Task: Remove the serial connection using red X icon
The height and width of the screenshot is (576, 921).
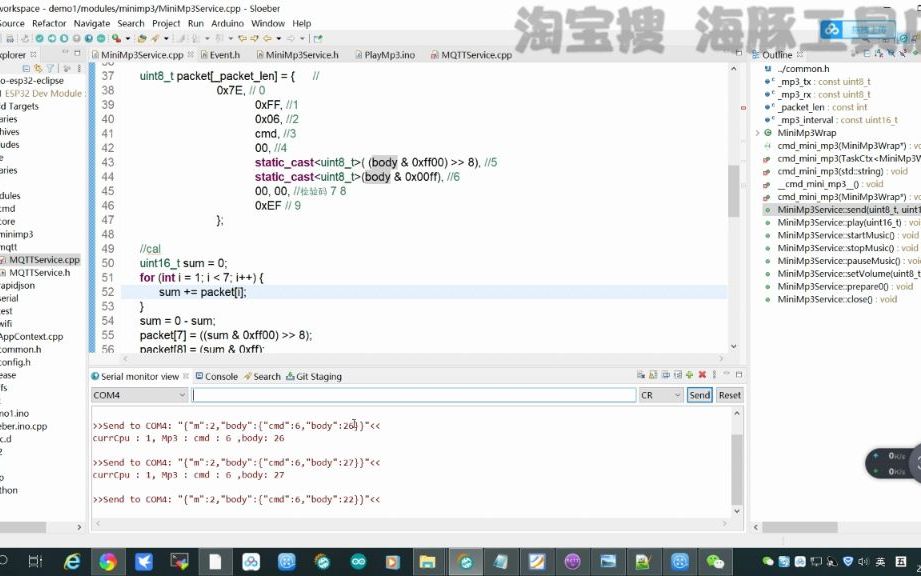Action: 701,374
